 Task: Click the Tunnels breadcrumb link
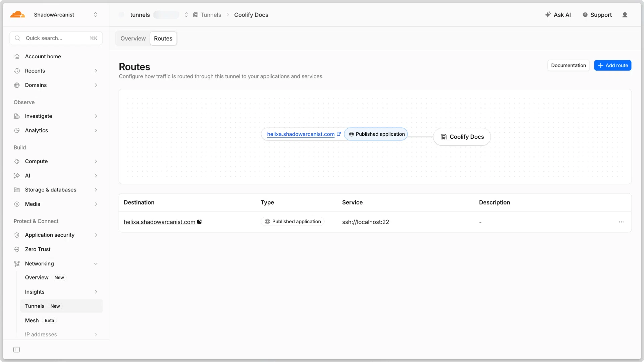pos(211,15)
